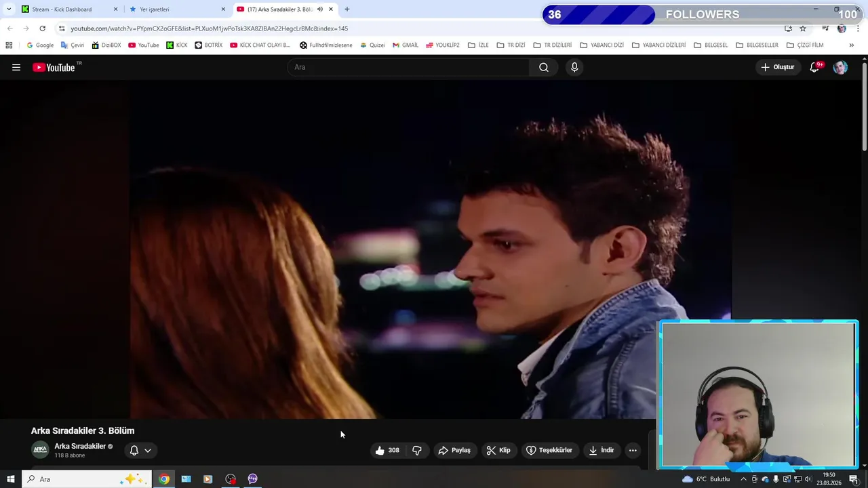Open Windows Start menu
The height and width of the screenshot is (488, 868).
10,479
